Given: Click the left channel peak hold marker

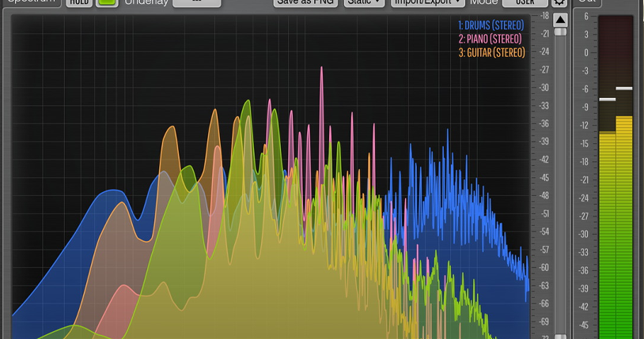Looking at the screenshot, I should tap(608, 100).
